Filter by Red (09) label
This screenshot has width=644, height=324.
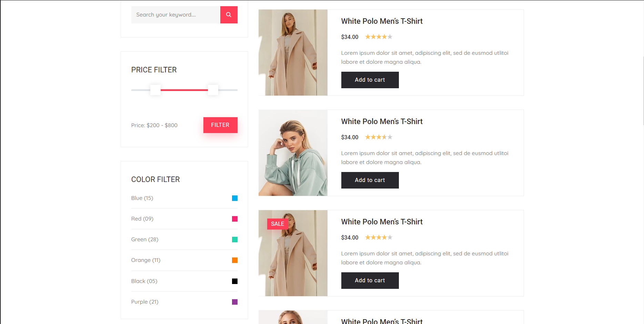click(x=142, y=219)
